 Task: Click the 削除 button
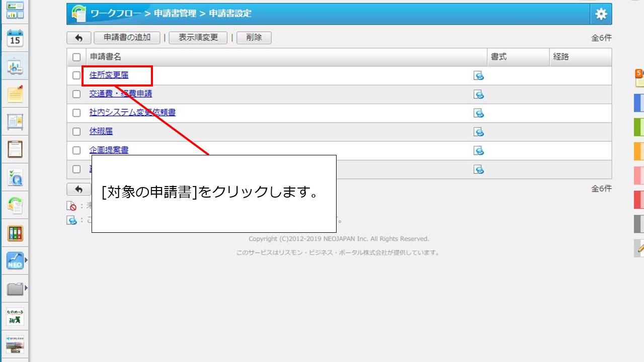254,38
